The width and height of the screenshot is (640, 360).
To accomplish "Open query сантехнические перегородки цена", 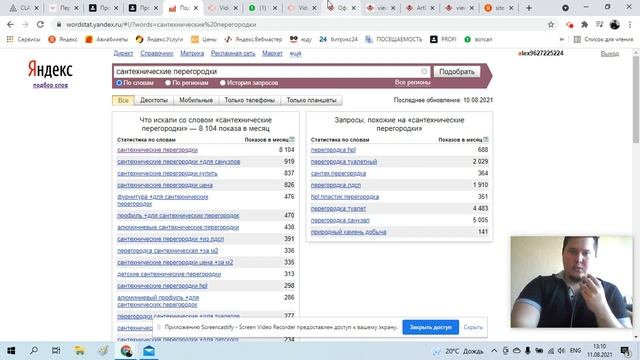I will click(x=165, y=185).
